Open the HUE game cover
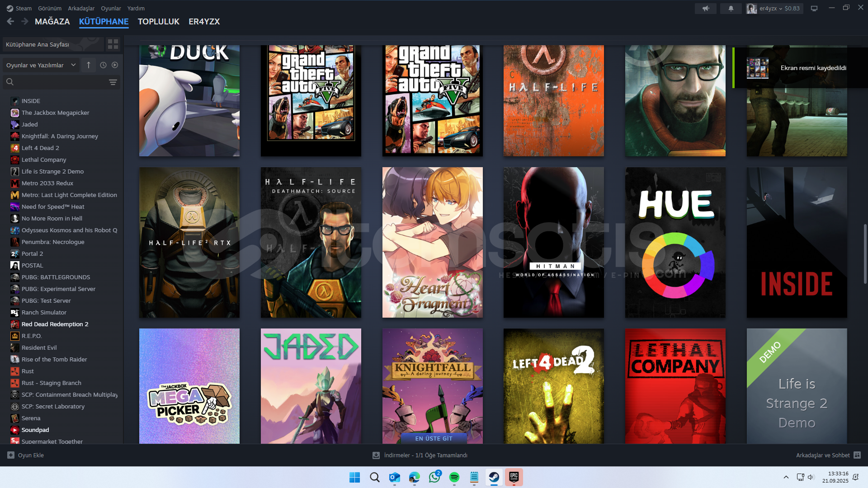868x488 pixels. 675,243
